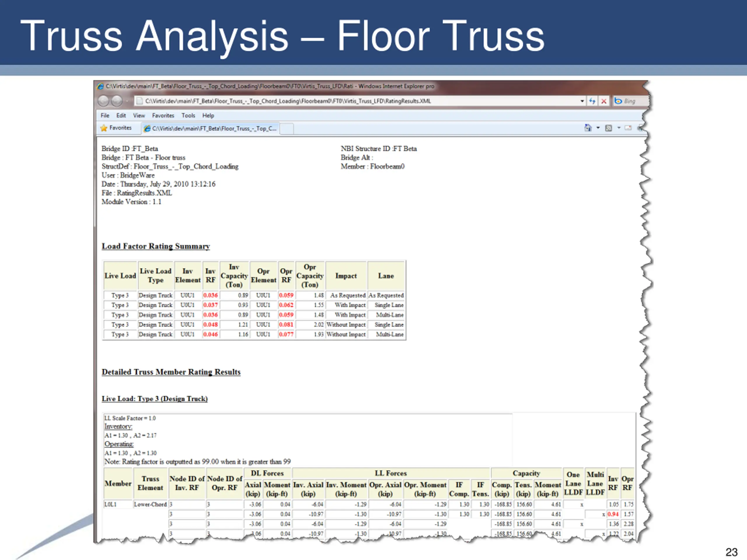Viewport: 747px width, 560px height.
Task: Click the Inv RF value 0.037
Action: coord(210,305)
